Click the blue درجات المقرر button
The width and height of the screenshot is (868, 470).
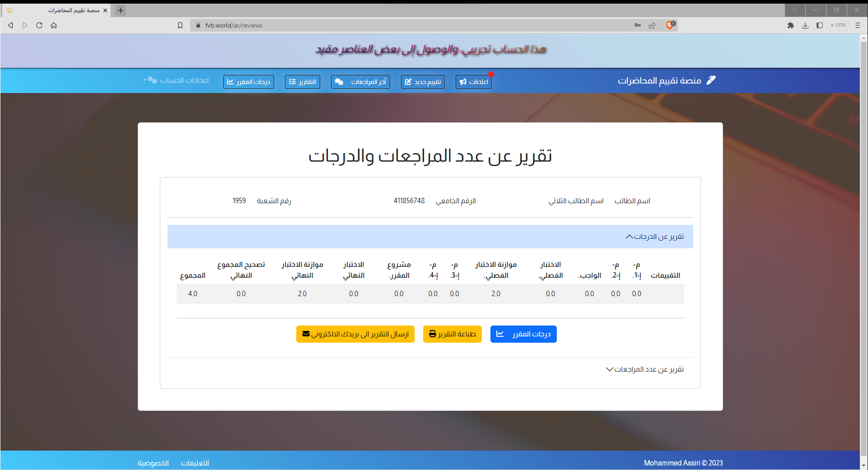click(523, 334)
